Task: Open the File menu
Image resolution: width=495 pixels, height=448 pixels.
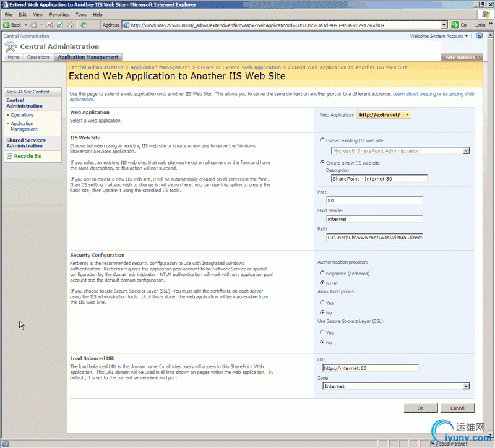Action: tap(8, 14)
